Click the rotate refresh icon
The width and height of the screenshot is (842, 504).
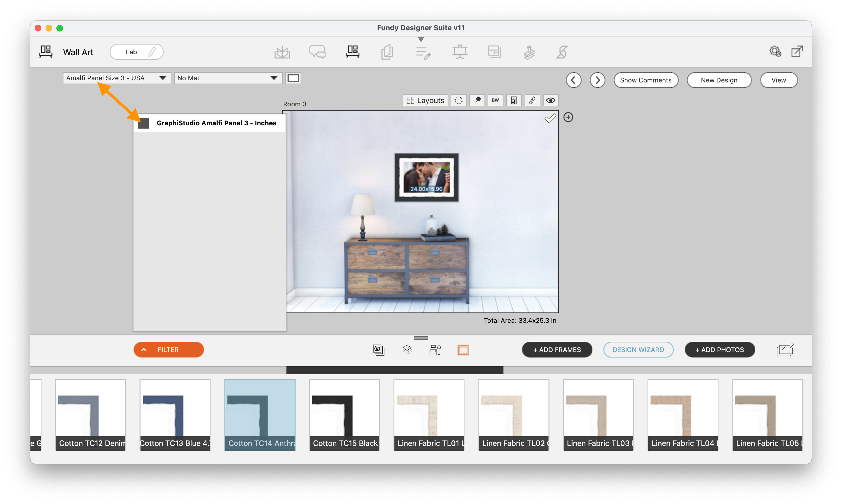tap(458, 100)
